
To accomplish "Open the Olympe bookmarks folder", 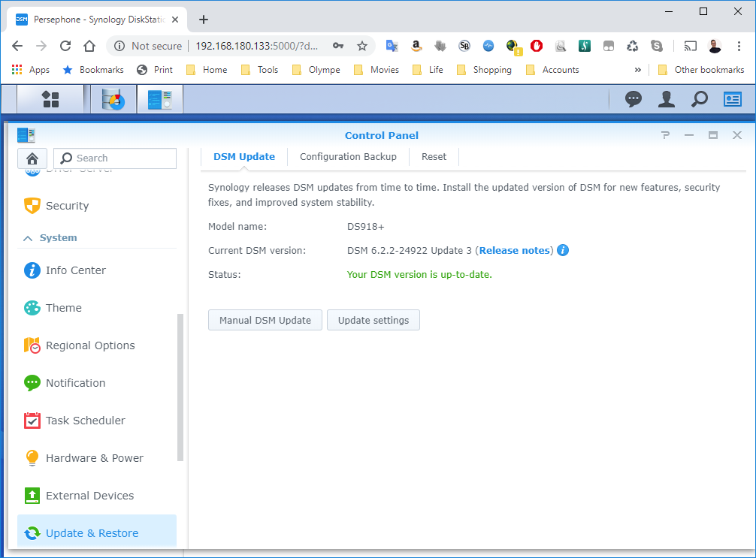I will (316, 70).
